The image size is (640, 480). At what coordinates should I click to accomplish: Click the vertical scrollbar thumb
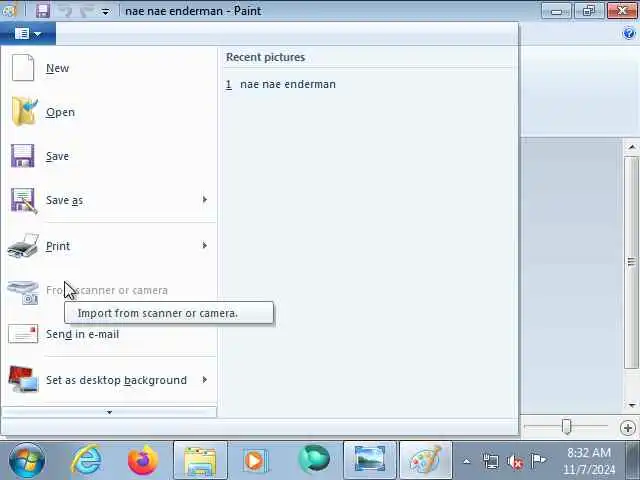tap(632, 262)
